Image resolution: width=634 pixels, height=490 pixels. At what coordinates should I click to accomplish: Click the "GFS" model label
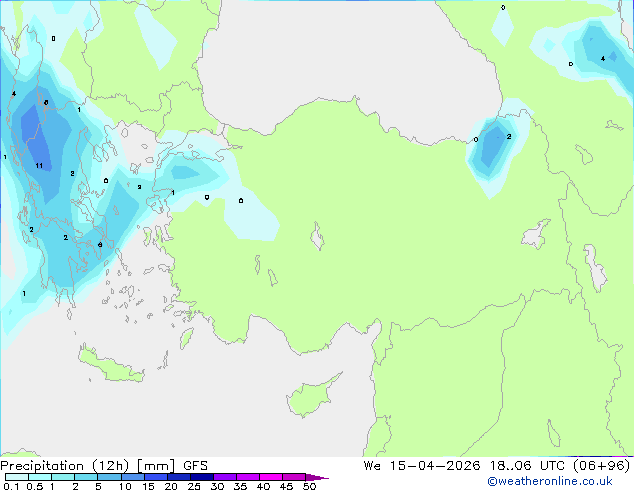click(x=195, y=466)
